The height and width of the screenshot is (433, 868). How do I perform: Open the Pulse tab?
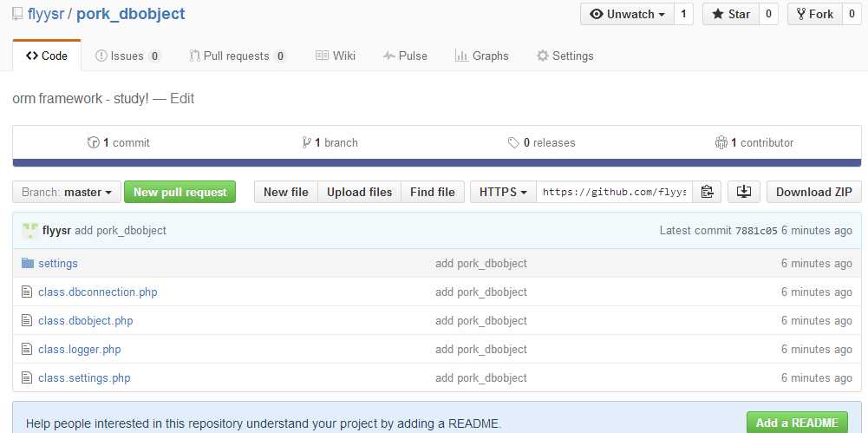(405, 56)
